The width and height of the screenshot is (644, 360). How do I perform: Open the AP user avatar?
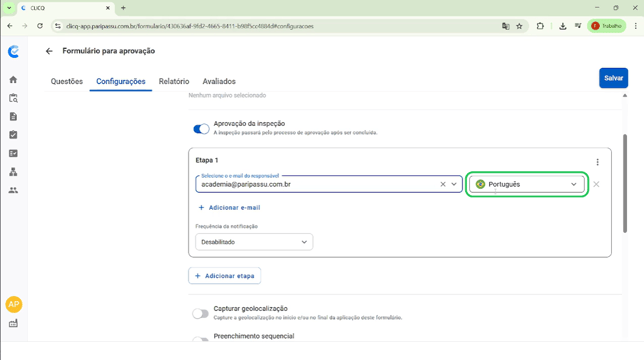click(14, 304)
